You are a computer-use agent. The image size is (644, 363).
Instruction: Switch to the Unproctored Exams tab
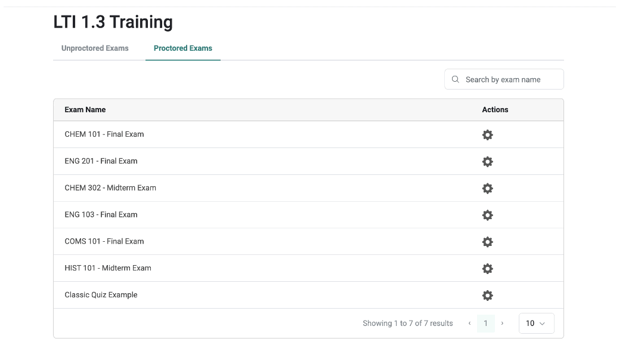pos(95,48)
